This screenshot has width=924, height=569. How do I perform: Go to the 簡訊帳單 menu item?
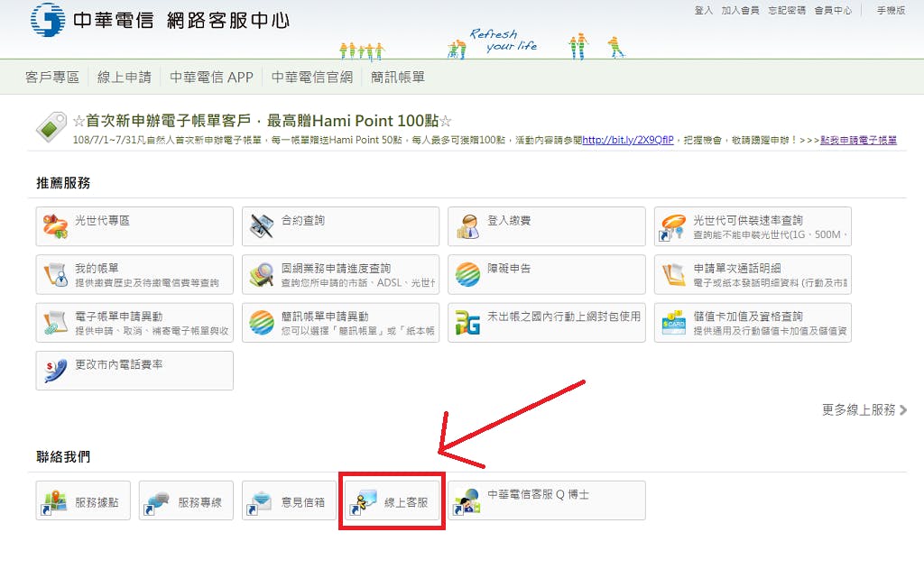click(398, 78)
